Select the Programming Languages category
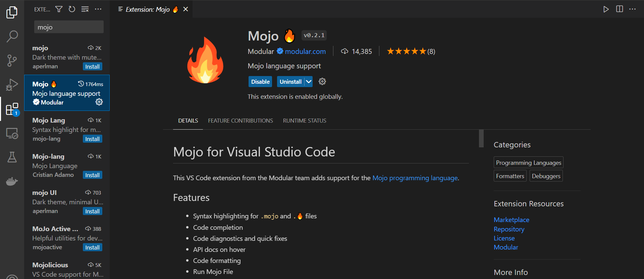The width and height of the screenshot is (644, 279). click(529, 162)
